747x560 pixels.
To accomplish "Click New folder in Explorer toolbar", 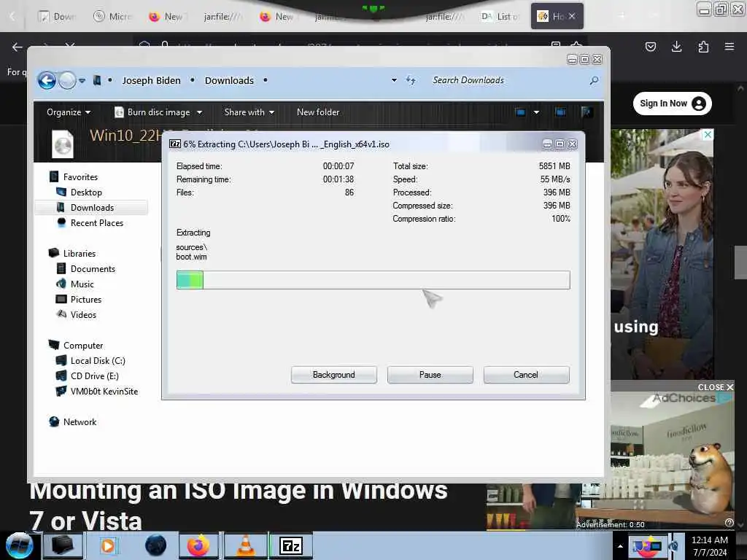I will (x=318, y=112).
